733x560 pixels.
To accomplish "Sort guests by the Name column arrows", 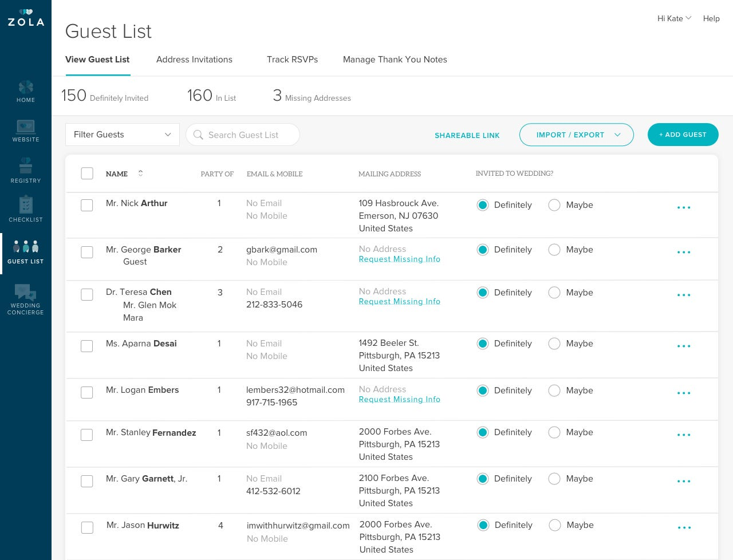I will [x=140, y=173].
